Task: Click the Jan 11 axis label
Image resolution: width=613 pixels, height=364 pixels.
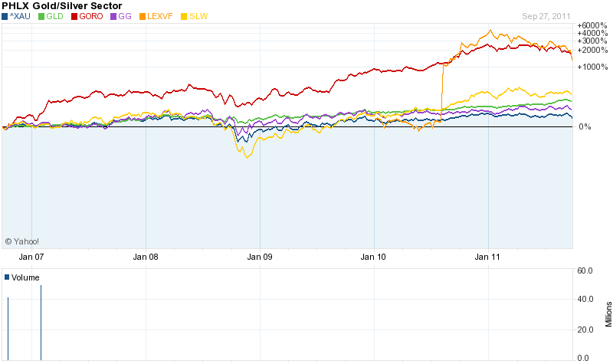Action: click(x=487, y=257)
